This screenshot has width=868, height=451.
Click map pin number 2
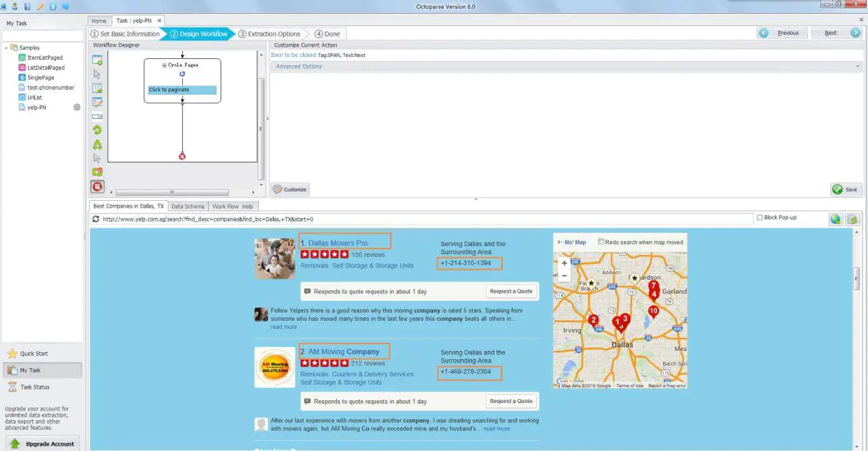pyautogui.click(x=593, y=320)
